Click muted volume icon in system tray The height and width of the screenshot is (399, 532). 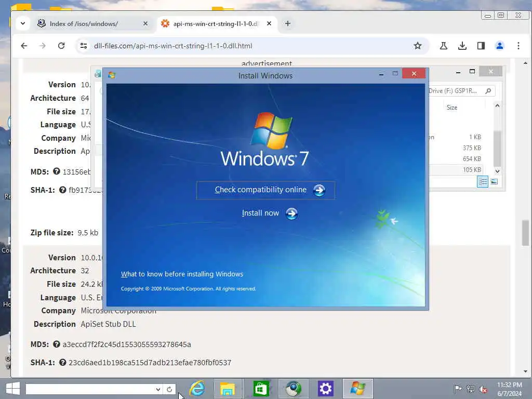483,389
